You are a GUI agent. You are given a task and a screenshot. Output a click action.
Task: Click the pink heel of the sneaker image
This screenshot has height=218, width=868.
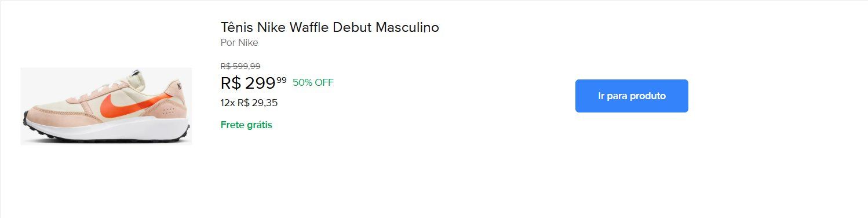pyautogui.click(x=177, y=101)
